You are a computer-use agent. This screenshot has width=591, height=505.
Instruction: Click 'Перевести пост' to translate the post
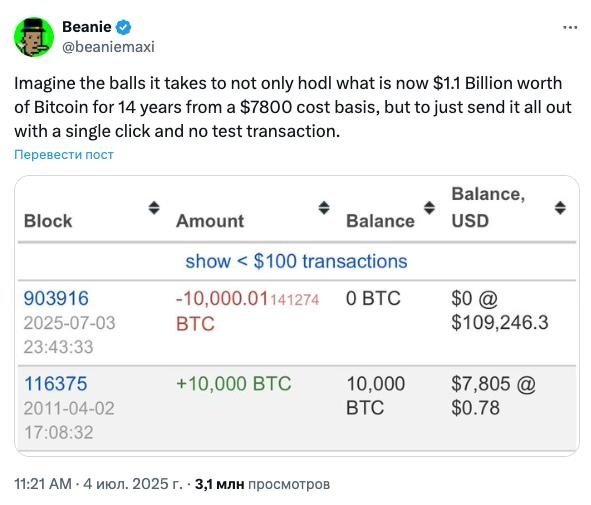pyautogui.click(x=64, y=155)
